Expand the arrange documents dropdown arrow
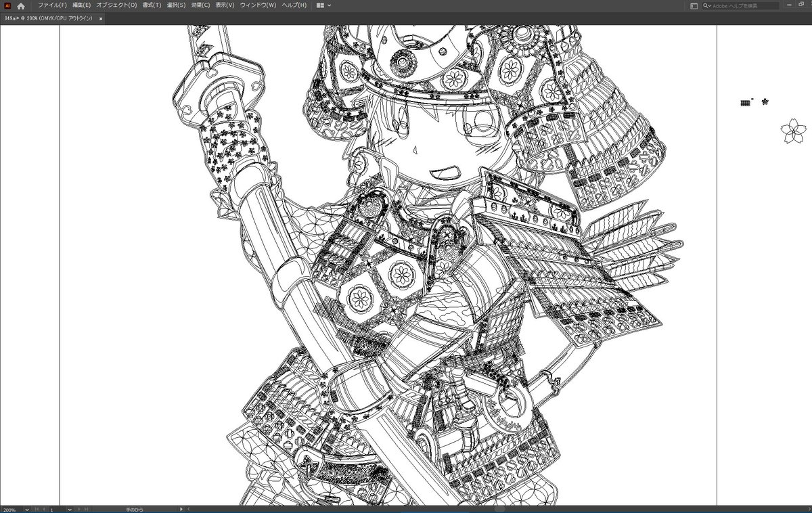 click(330, 5)
